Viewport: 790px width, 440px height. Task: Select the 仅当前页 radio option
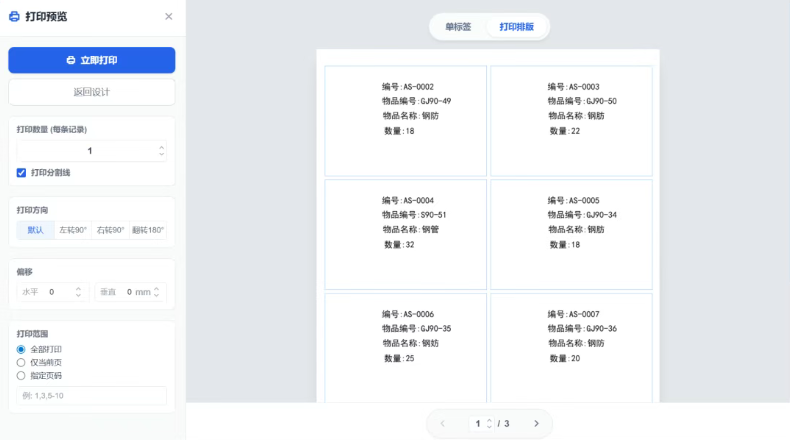click(21, 362)
